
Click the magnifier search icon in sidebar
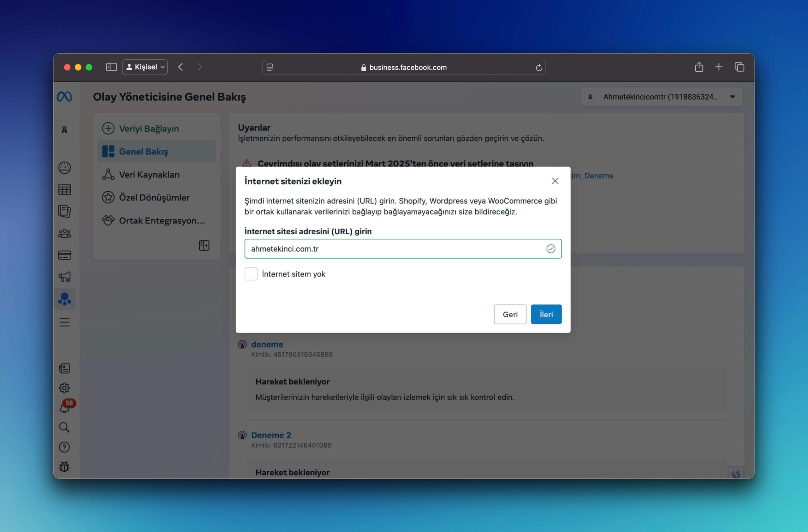click(64, 427)
